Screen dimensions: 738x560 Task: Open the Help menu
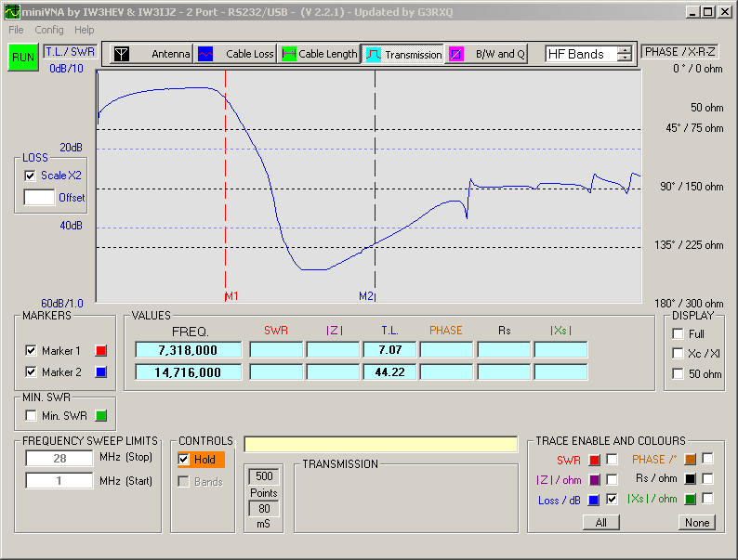[x=85, y=30]
